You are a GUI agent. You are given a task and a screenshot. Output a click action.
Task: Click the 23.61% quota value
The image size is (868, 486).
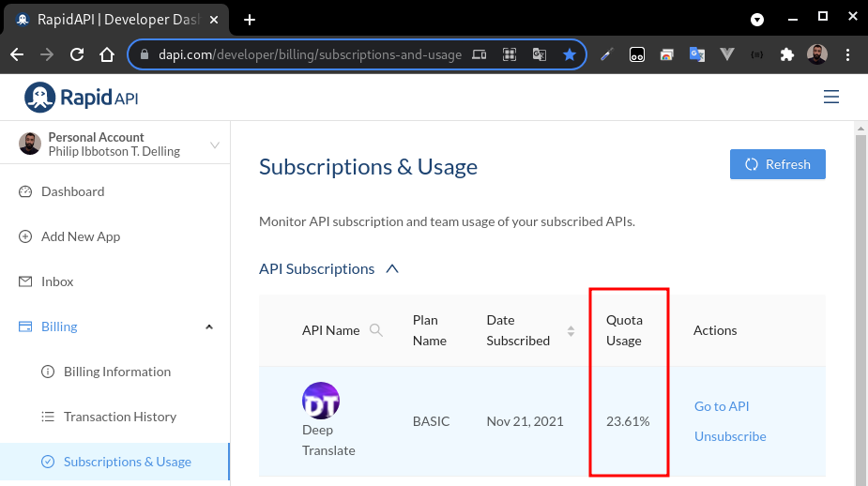(628, 421)
